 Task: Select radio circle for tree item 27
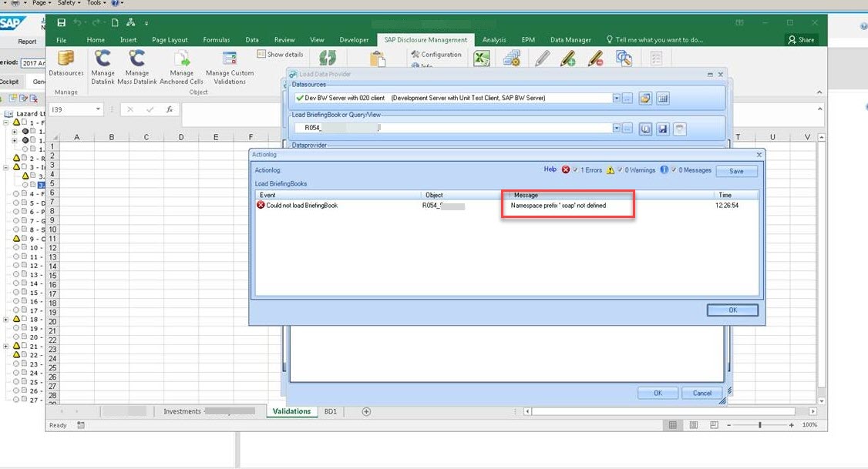pos(16,400)
